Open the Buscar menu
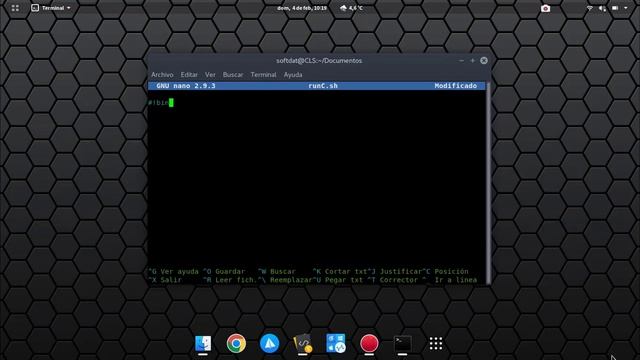The height and width of the screenshot is (360, 640). click(233, 75)
